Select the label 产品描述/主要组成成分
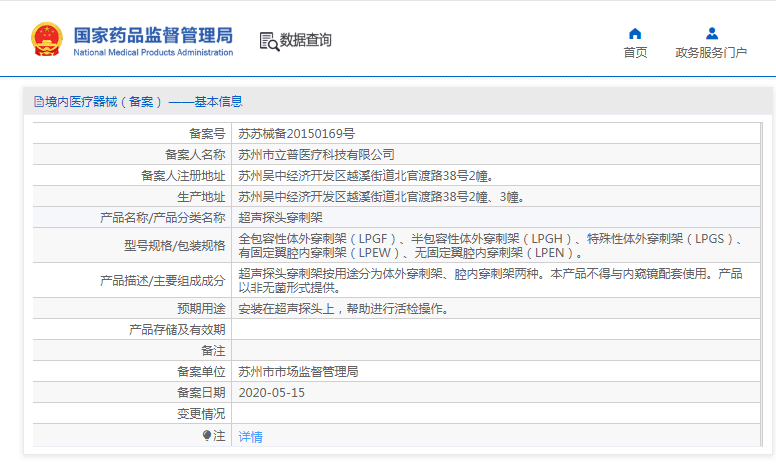 (x=163, y=281)
